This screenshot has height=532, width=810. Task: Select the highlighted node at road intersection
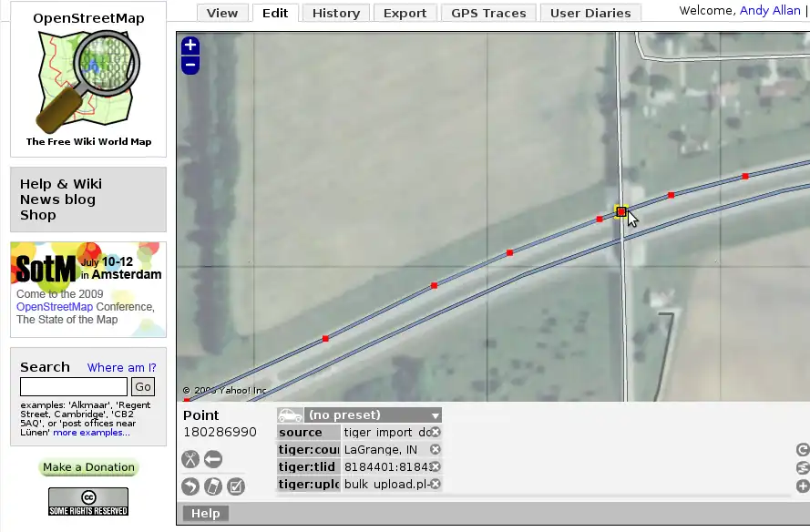621,211
